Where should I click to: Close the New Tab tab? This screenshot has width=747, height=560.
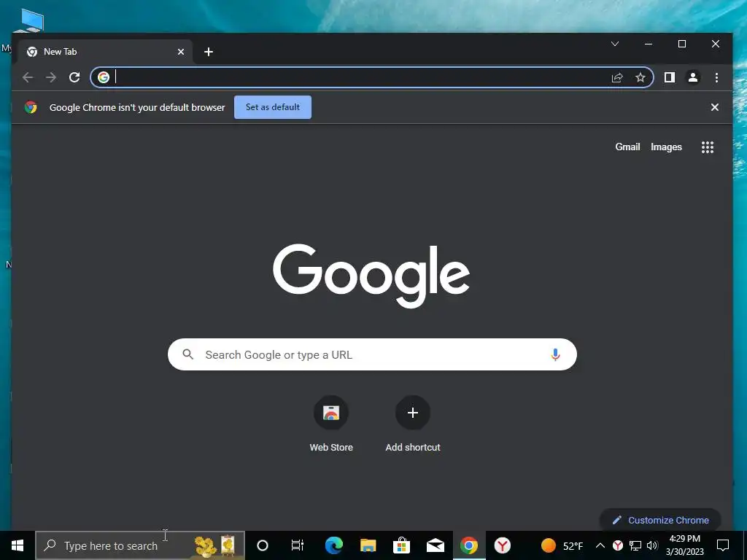(181, 52)
